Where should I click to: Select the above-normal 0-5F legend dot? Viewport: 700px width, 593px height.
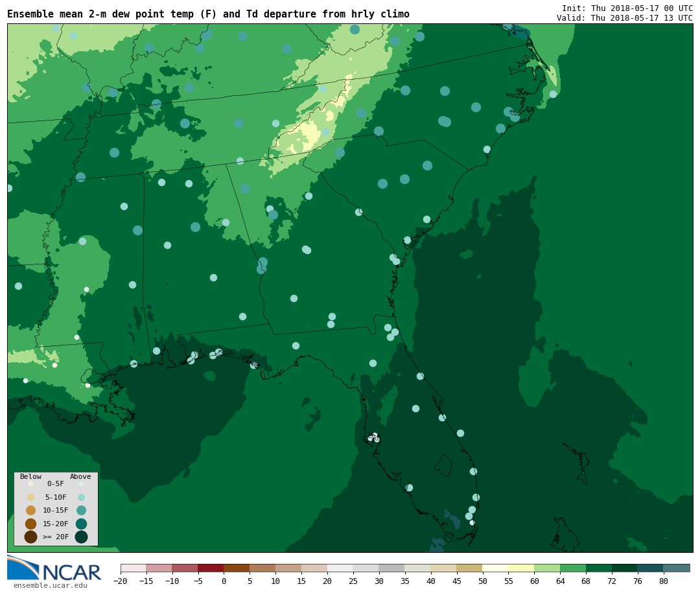[x=81, y=483]
